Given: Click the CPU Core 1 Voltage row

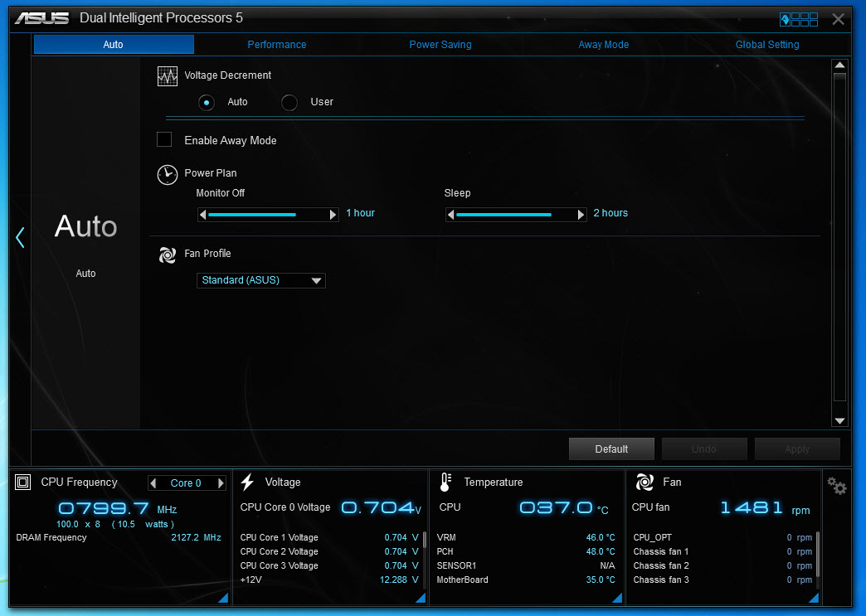Looking at the screenshot, I should [329, 537].
